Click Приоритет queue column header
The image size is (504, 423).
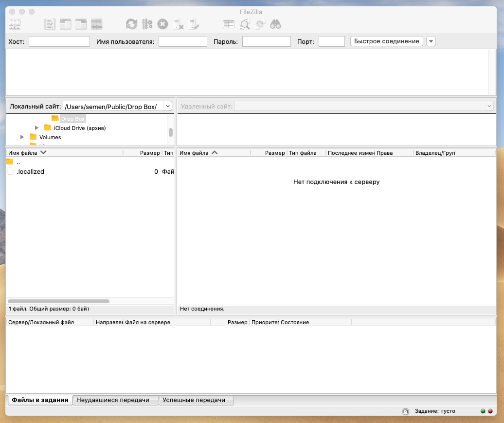tap(264, 322)
